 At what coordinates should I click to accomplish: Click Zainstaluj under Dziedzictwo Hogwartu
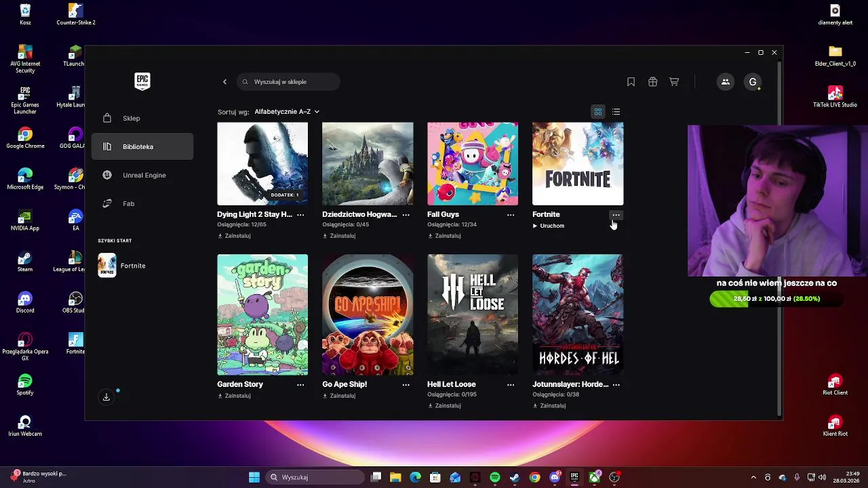tap(339, 236)
